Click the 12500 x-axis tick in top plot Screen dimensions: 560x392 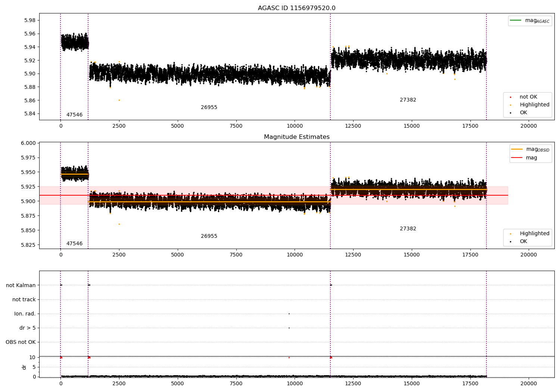(353, 126)
